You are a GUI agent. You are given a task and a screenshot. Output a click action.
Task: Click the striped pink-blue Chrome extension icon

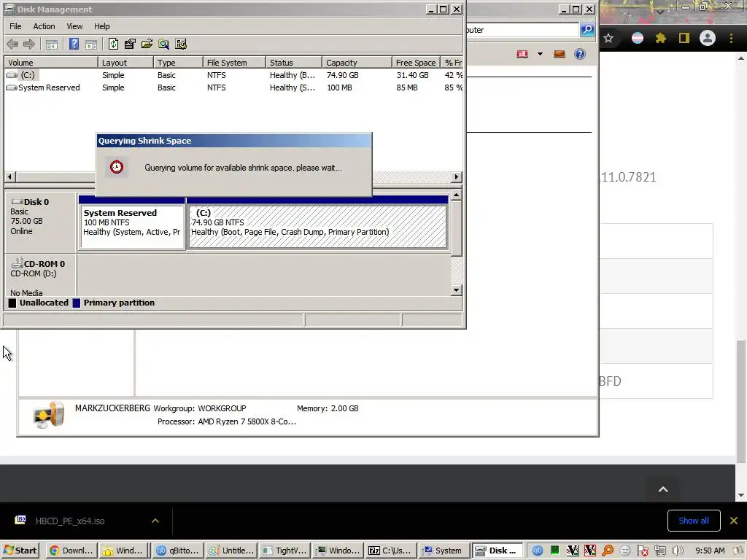638,38
